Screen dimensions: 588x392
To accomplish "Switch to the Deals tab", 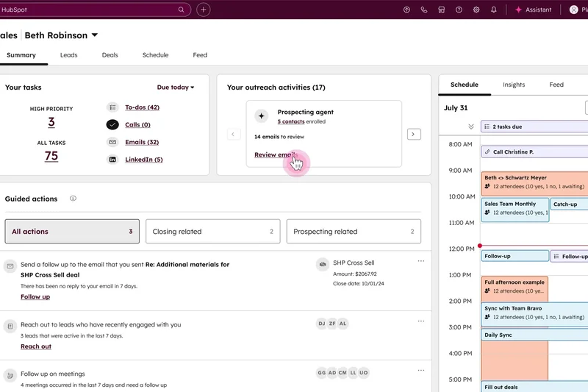I will click(x=110, y=55).
